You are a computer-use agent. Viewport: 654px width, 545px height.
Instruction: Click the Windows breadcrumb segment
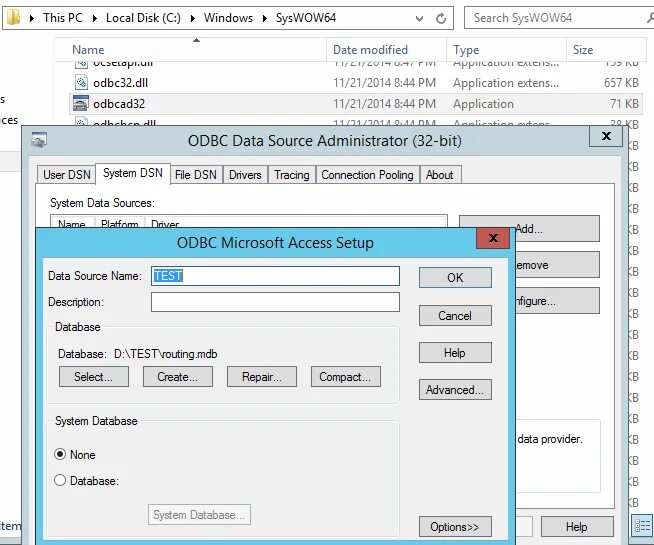[x=228, y=18]
